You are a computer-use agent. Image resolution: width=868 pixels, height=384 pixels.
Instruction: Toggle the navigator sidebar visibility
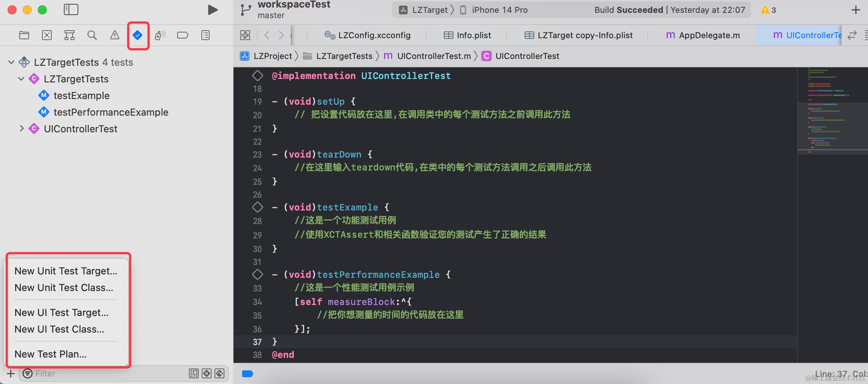71,10
